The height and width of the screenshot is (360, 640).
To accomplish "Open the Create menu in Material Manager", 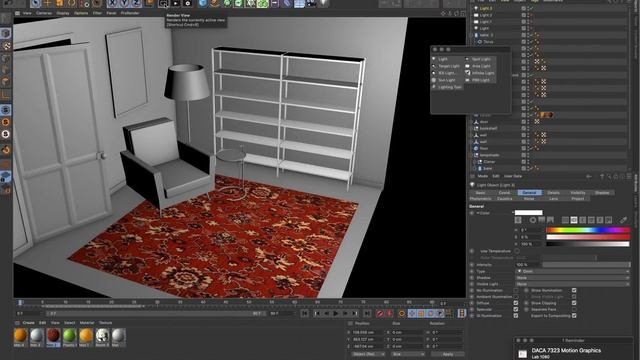I will click(29, 323).
